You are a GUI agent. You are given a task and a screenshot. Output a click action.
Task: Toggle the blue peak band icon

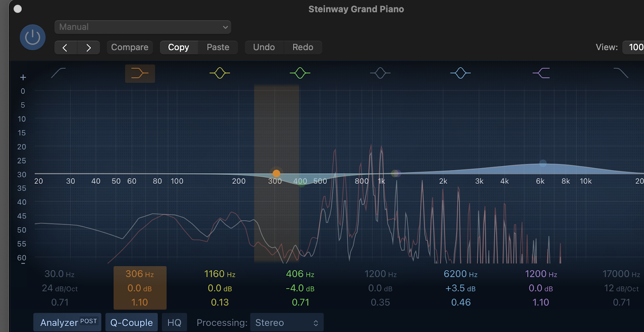(460, 73)
